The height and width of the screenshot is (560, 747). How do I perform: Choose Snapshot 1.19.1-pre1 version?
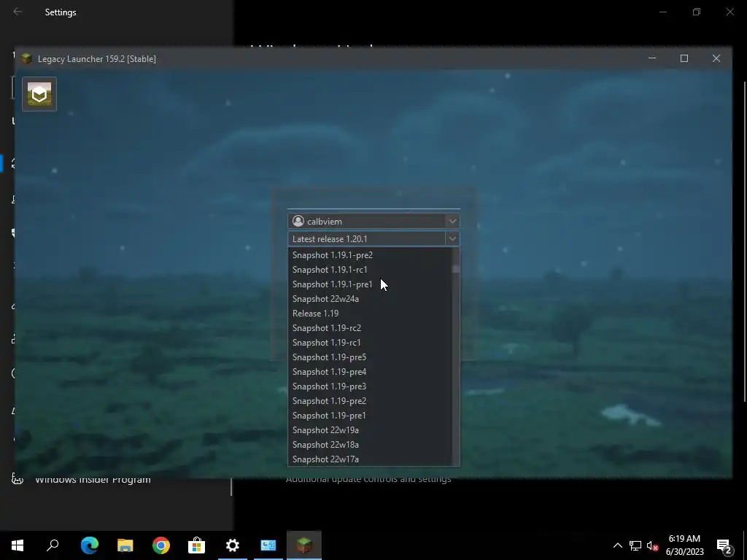(370, 284)
